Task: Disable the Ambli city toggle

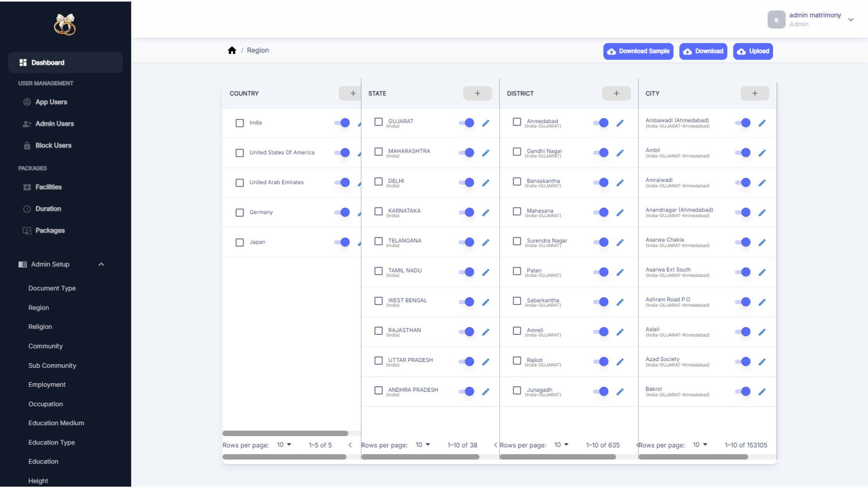Action: click(742, 153)
